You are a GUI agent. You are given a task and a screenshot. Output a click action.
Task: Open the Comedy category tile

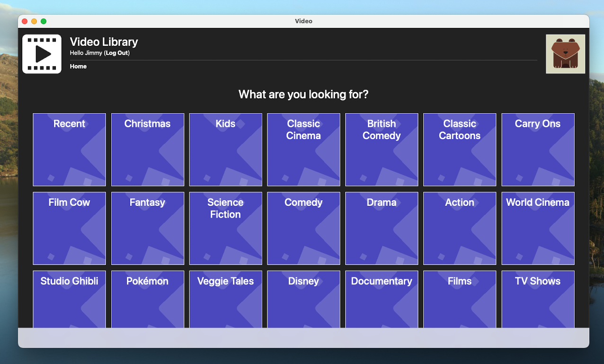pyautogui.click(x=303, y=228)
